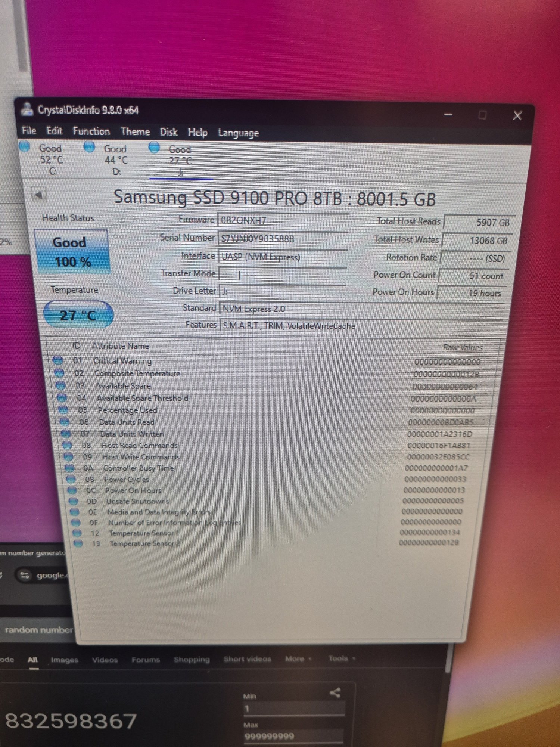
Task: Open the Shopping tab in Google results
Action: 192,659
